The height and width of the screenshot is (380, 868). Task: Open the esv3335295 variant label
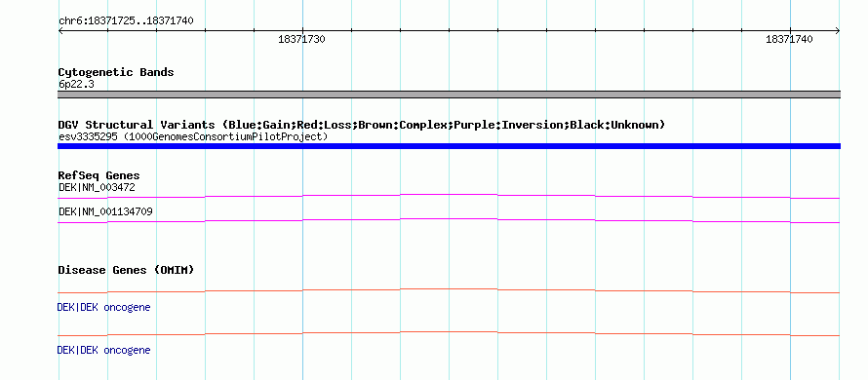(x=193, y=136)
